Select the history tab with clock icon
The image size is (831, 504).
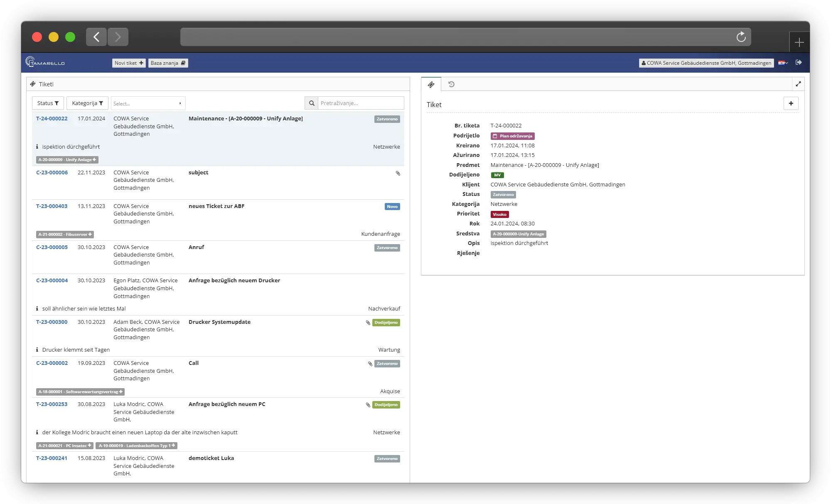452,84
